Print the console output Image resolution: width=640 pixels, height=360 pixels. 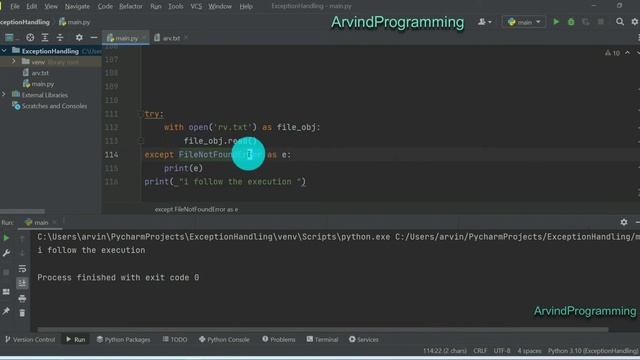click(22, 298)
